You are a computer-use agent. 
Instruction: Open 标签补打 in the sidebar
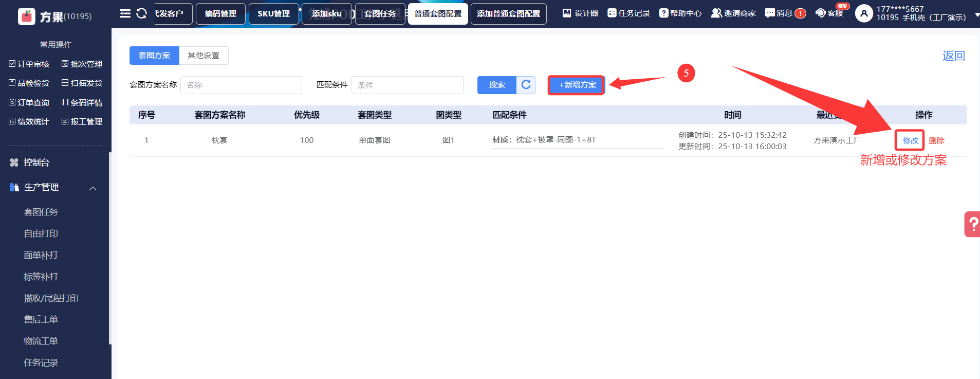tap(41, 277)
